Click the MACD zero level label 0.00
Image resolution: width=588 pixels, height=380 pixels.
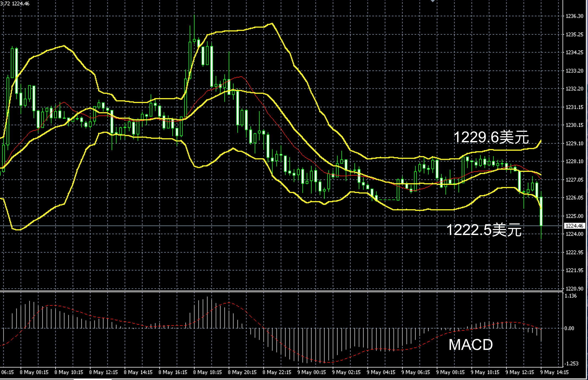coord(569,328)
